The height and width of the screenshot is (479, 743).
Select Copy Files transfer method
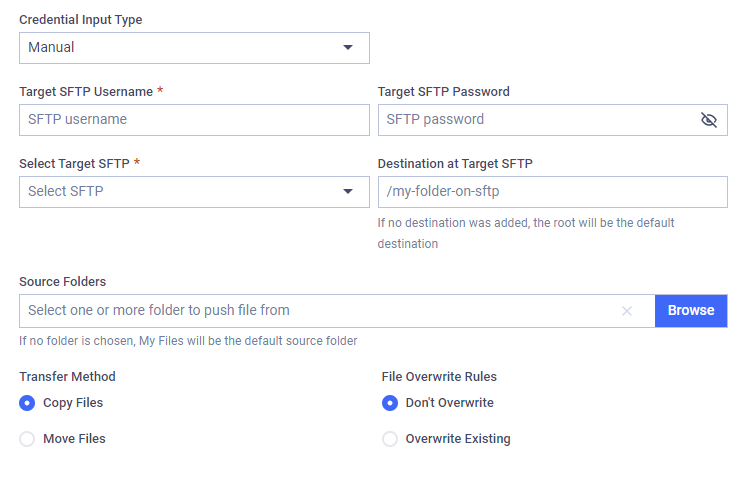point(27,403)
